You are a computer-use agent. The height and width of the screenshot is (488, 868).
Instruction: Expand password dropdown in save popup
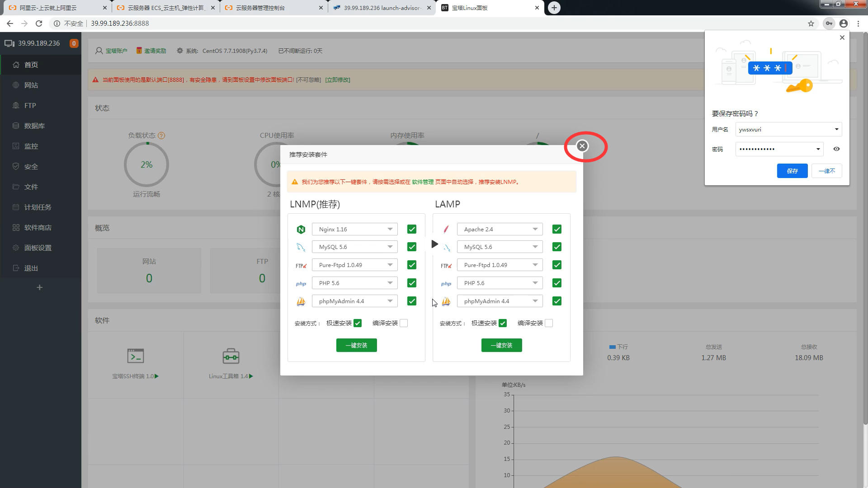coord(818,149)
